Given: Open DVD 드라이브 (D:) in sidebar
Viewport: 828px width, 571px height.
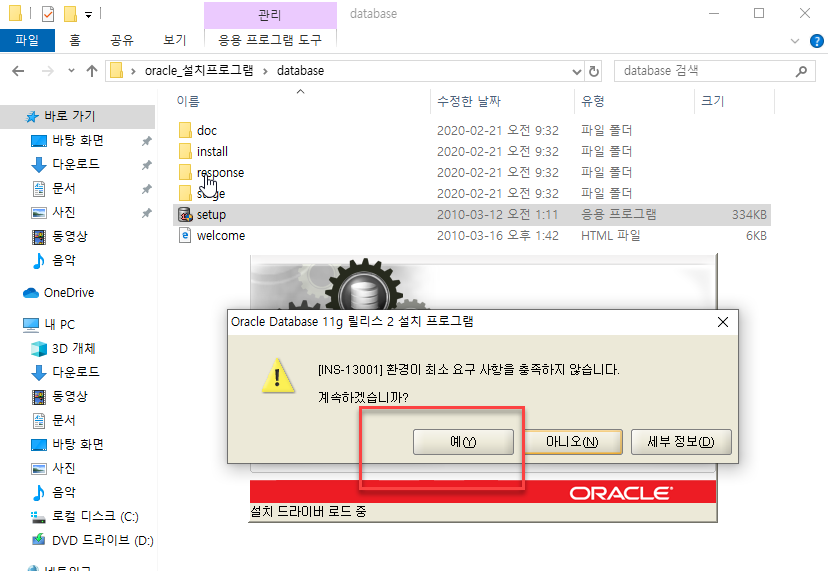Looking at the screenshot, I should point(102,540).
